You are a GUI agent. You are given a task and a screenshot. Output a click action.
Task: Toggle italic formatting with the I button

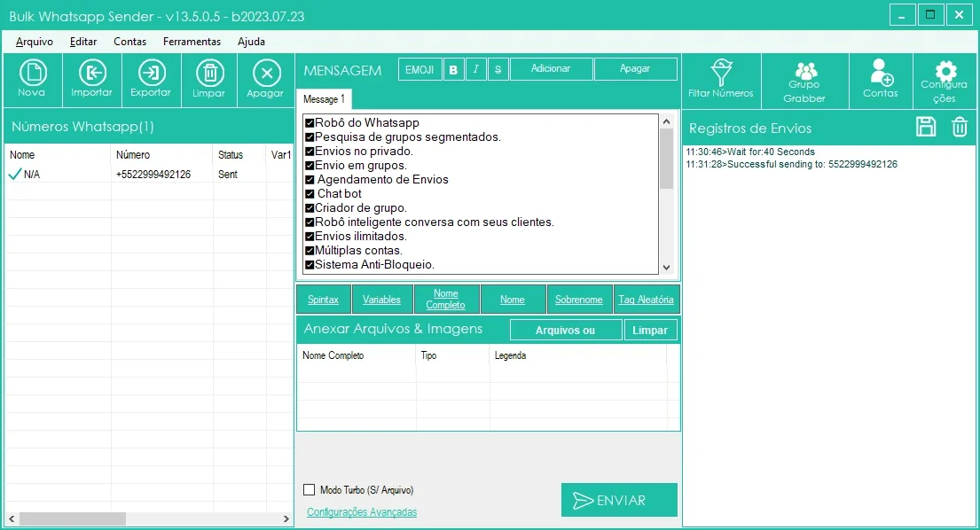tap(475, 69)
